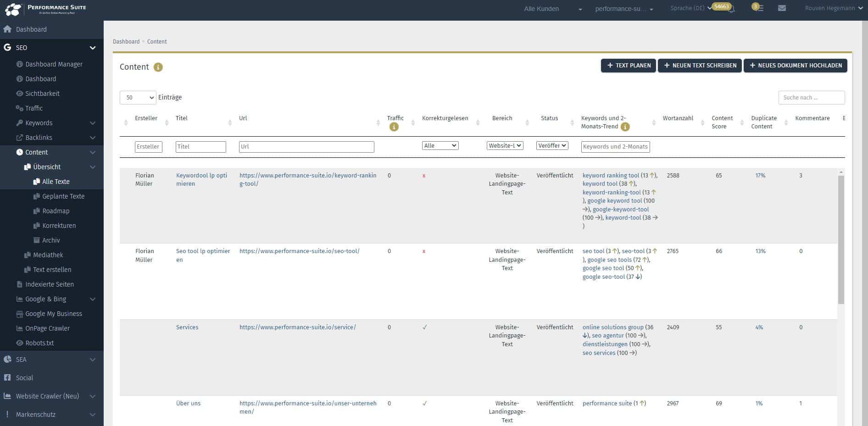The image size is (868, 426).
Task: Click the Robots.txt eye icon in sidebar
Action: [19, 343]
